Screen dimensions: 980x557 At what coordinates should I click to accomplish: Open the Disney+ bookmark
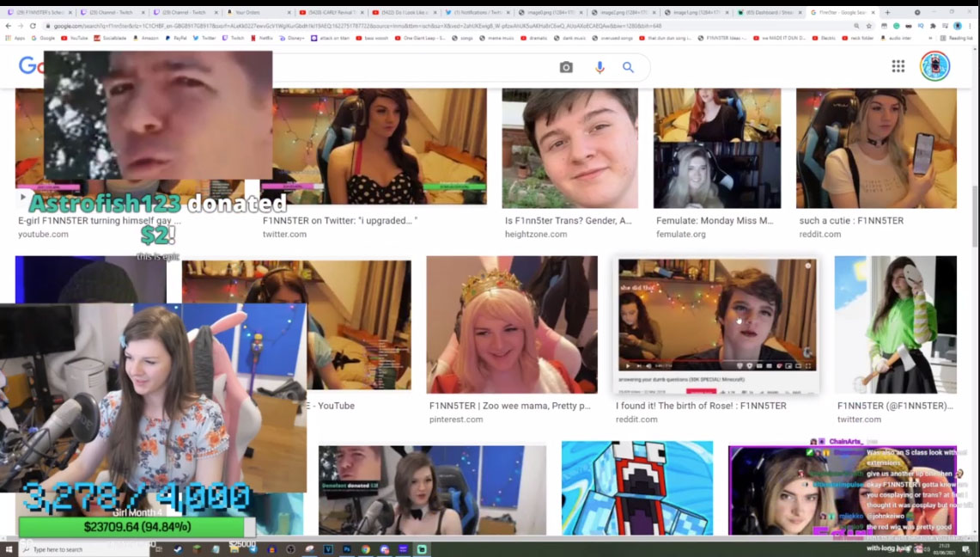pyautogui.click(x=292, y=38)
